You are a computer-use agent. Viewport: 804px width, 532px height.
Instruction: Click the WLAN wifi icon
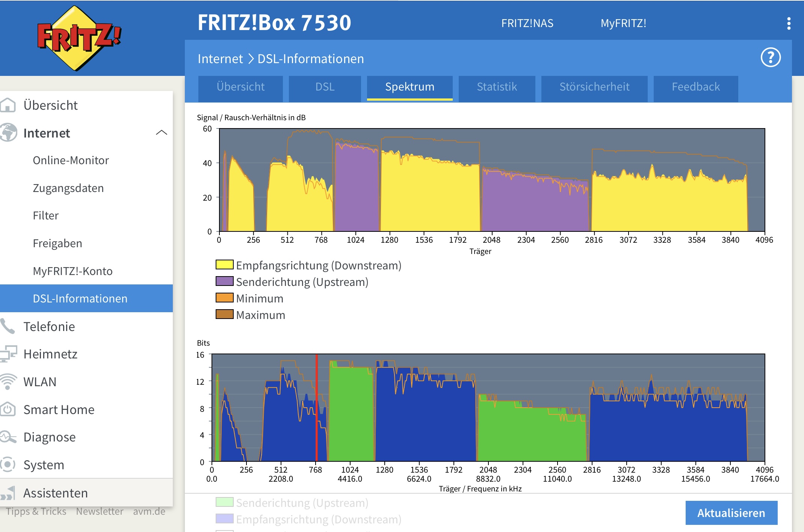[8, 381]
